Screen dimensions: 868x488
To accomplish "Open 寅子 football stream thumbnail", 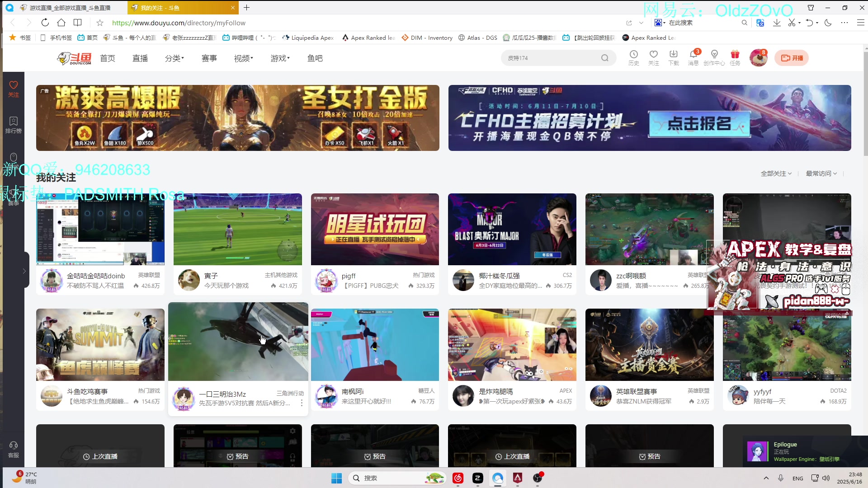I will [x=238, y=230].
